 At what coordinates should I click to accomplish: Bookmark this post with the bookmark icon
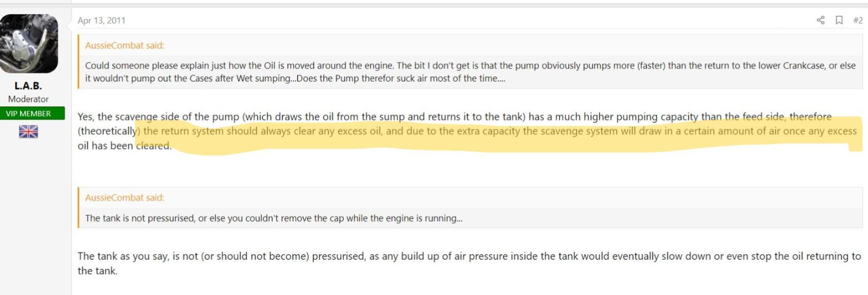(839, 21)
